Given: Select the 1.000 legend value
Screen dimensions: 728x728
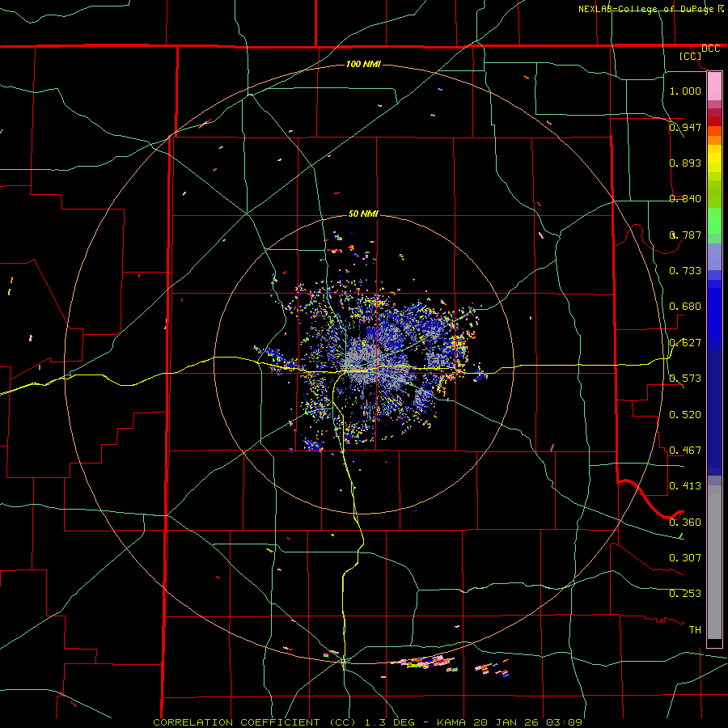Looking at the screenshot, I should coord(685,91).
